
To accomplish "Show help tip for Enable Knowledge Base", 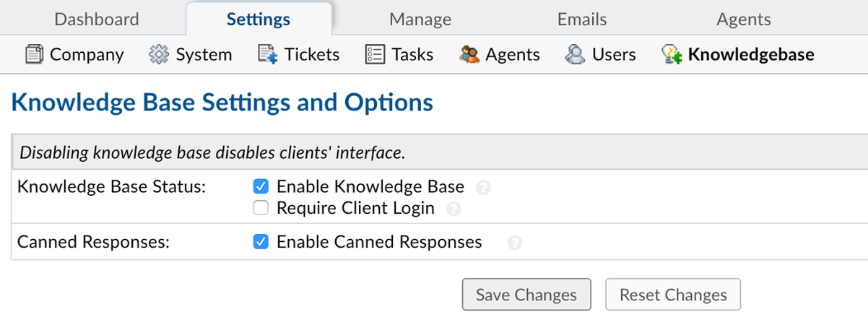I will 484,188.
